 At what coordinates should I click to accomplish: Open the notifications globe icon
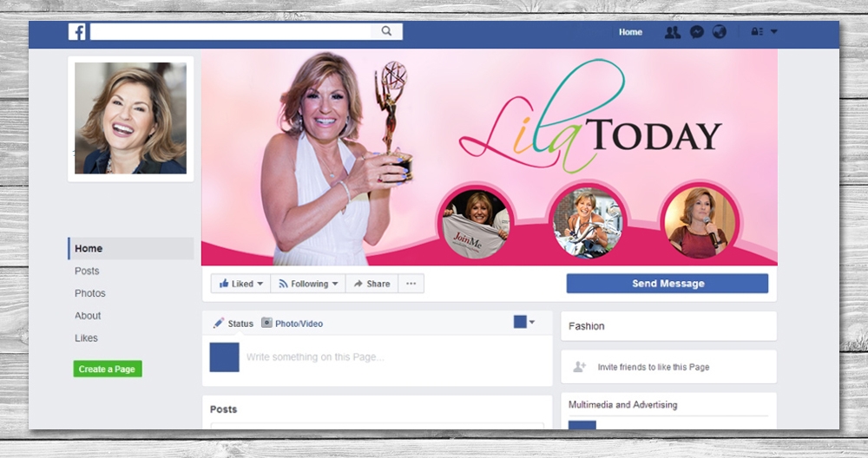coord(719,32)
